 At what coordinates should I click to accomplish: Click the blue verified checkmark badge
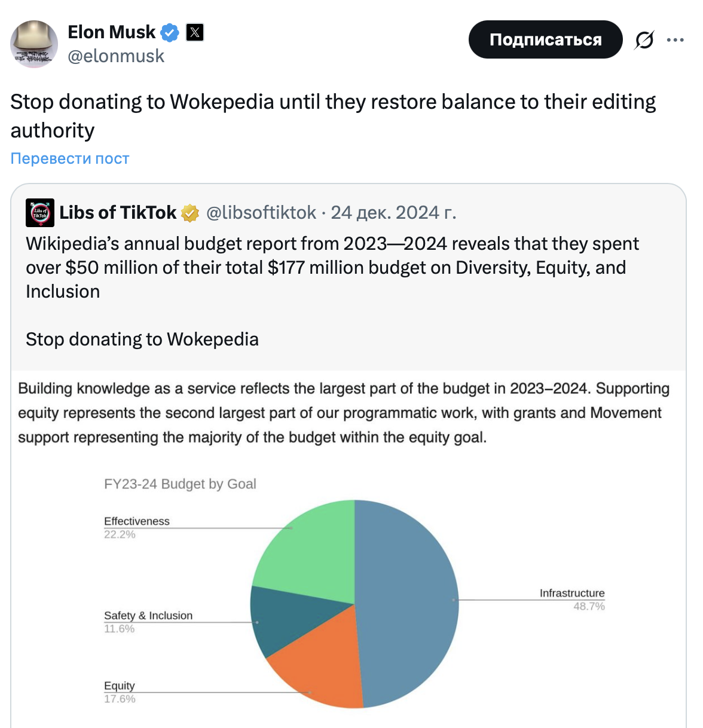point(170,32)
